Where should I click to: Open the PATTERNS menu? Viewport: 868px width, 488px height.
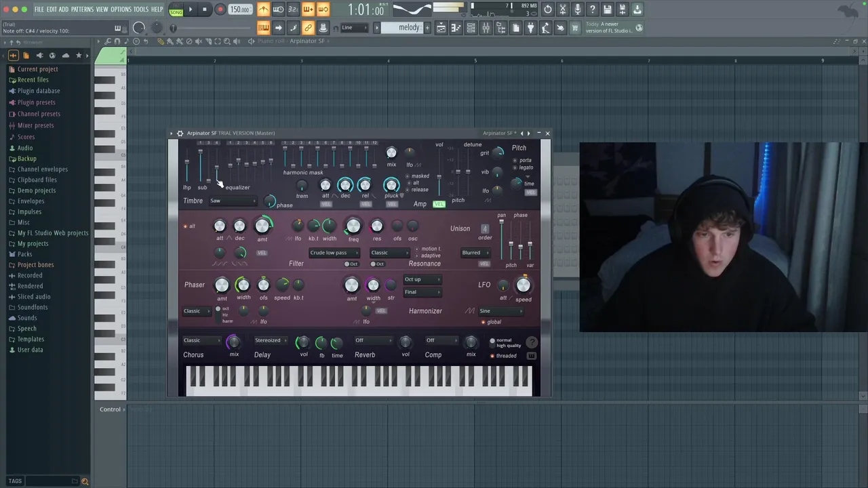(82, 9)
